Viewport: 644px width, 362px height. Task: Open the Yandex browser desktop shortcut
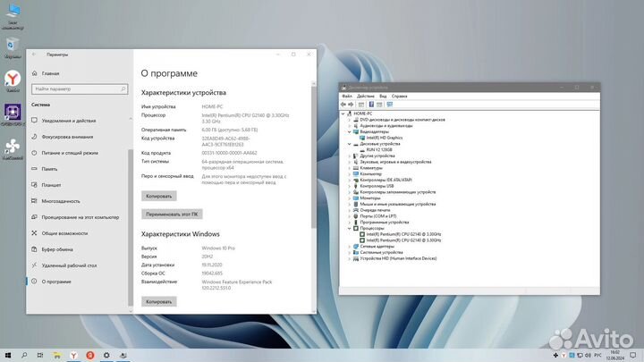point(13,80)
